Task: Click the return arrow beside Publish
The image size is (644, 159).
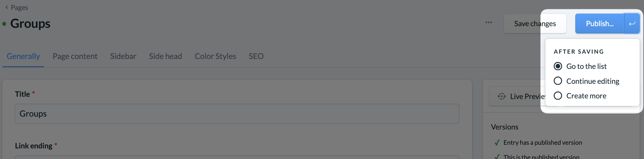Action: (632, 24)
